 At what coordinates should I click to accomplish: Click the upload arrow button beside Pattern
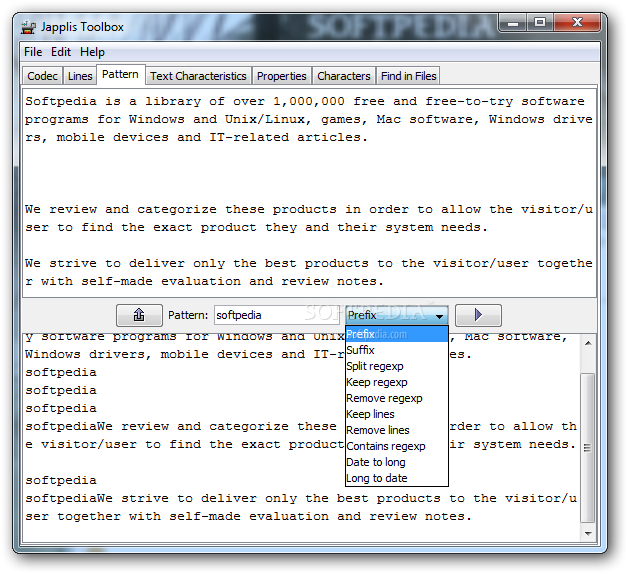(x=139, y=315)
